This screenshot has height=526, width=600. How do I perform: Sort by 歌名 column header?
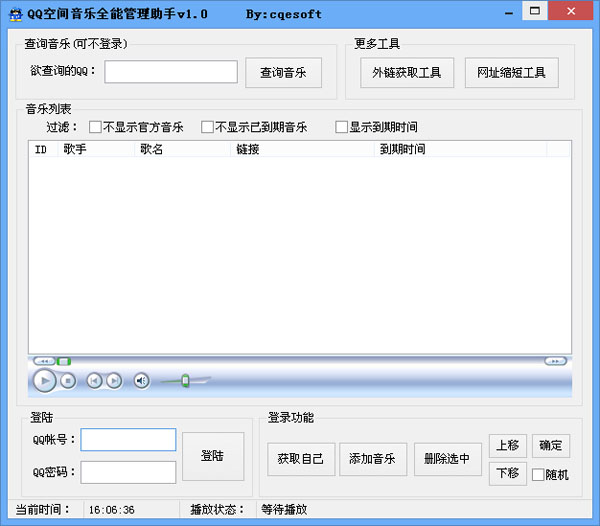coord(182,149)
